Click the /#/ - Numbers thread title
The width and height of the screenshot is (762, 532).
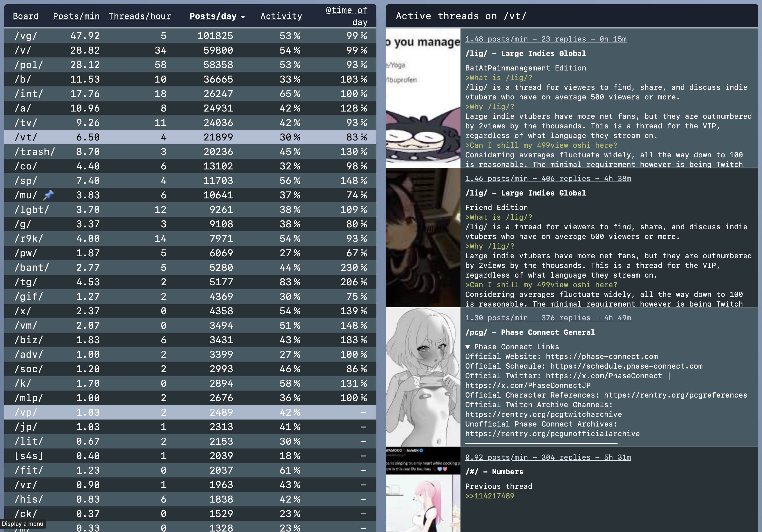coord(494,472)
